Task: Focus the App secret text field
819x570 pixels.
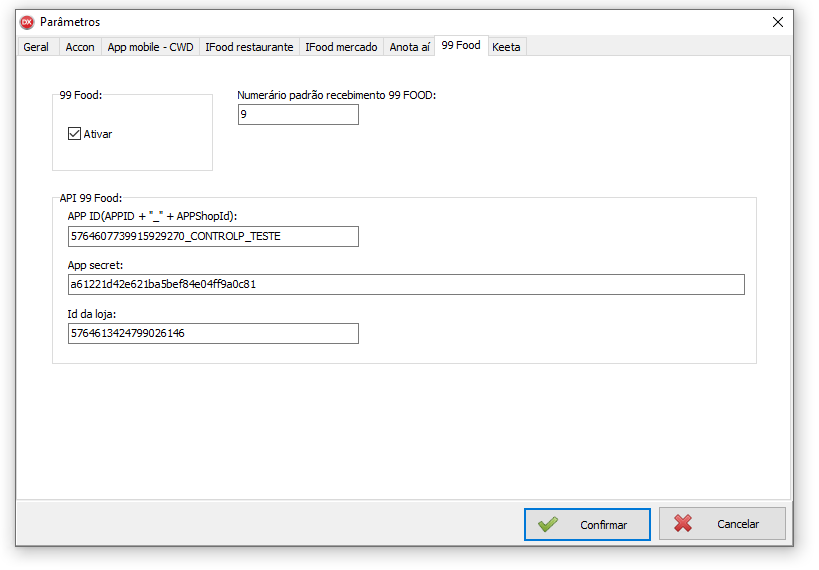Action: 406,284
